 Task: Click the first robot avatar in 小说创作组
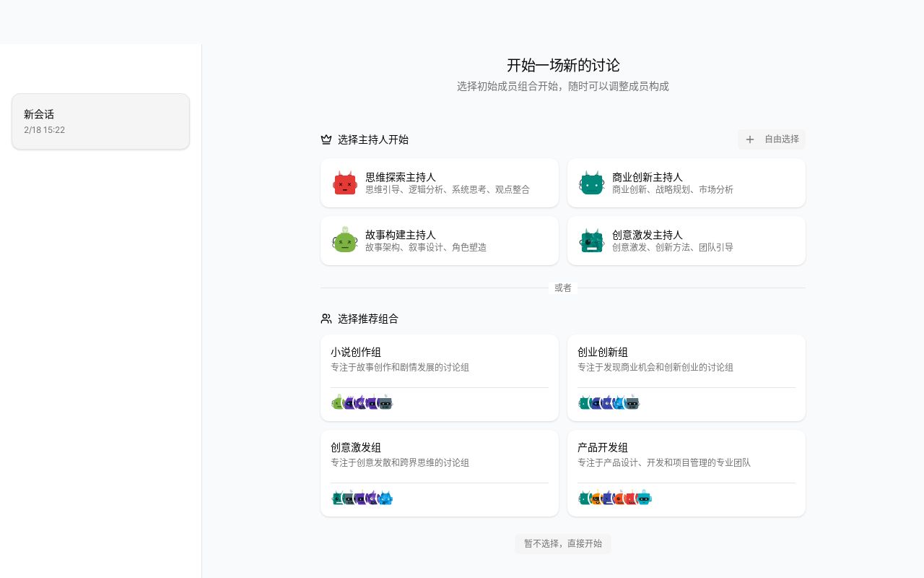coord(338,403)
